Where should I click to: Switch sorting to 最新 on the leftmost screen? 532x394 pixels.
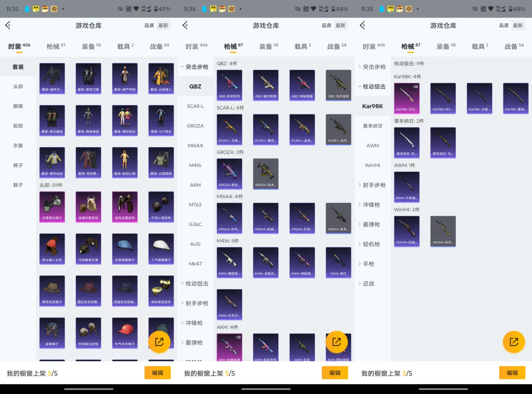click(x=163, y=26)
